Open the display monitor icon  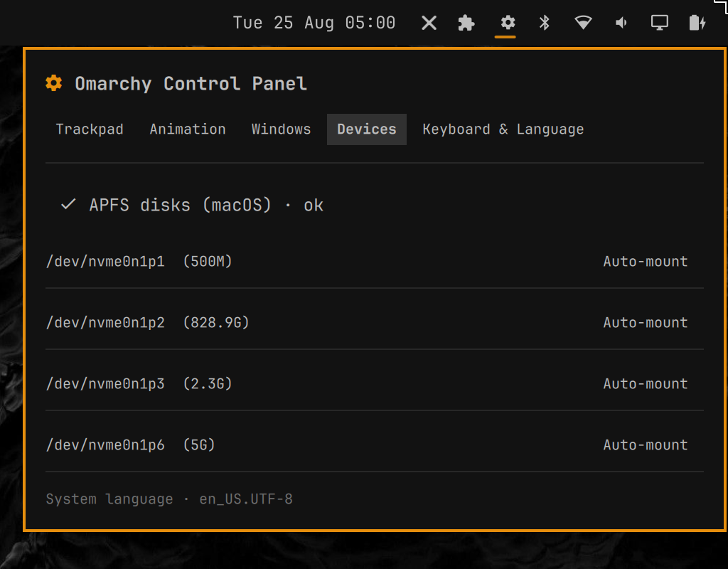click(659, 22)
